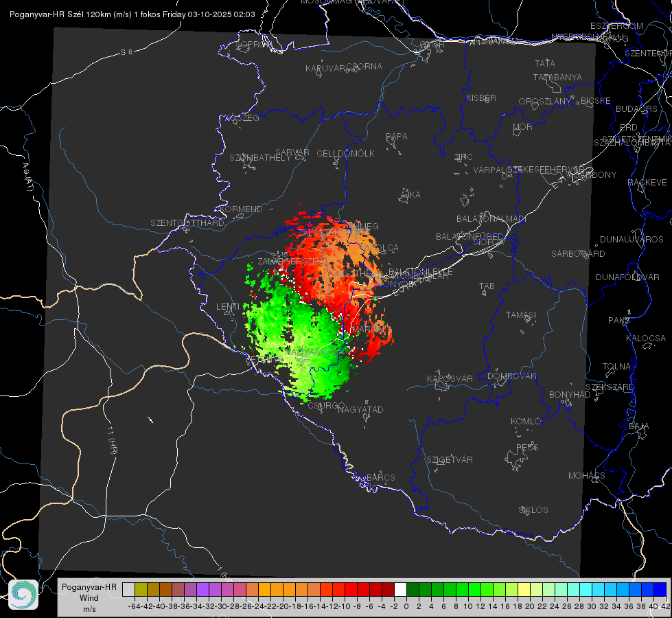672x618 pixels.
Task: Select the SIKLOS label
Action: [533, 510]
